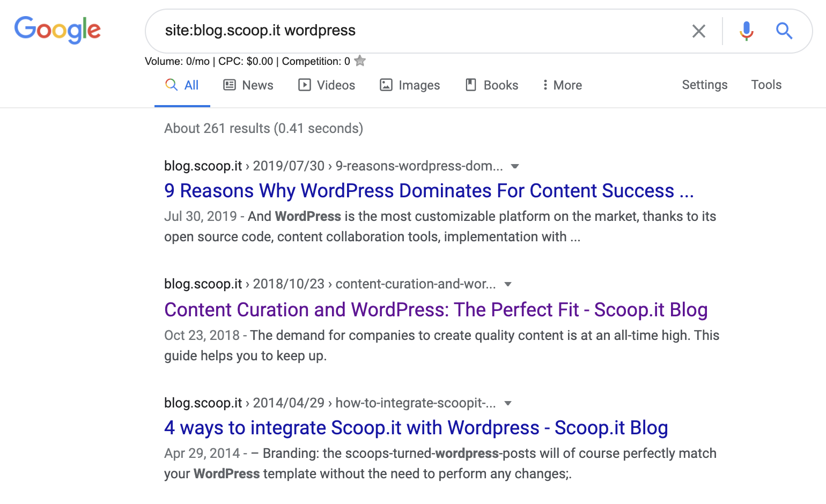
Task: Open '9 Reasons Why WordPress Dominates' result
Action: [429, 191]
